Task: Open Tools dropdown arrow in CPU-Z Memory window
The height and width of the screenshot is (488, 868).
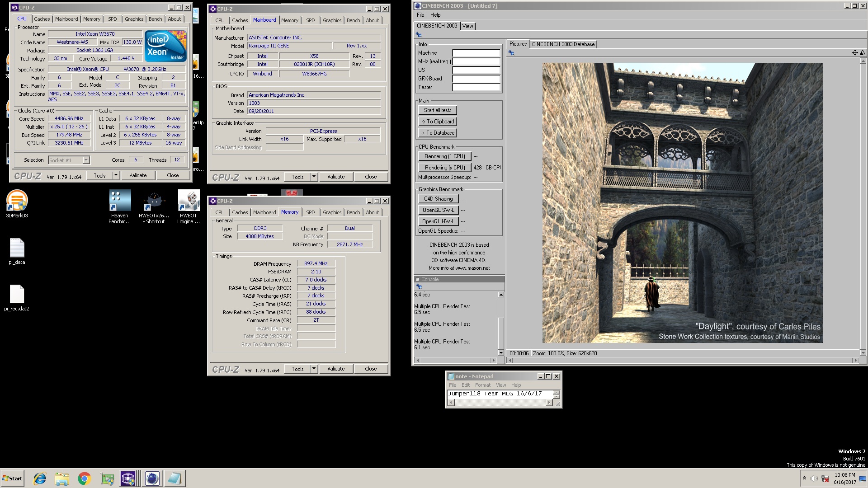Action: pos(314,369)
